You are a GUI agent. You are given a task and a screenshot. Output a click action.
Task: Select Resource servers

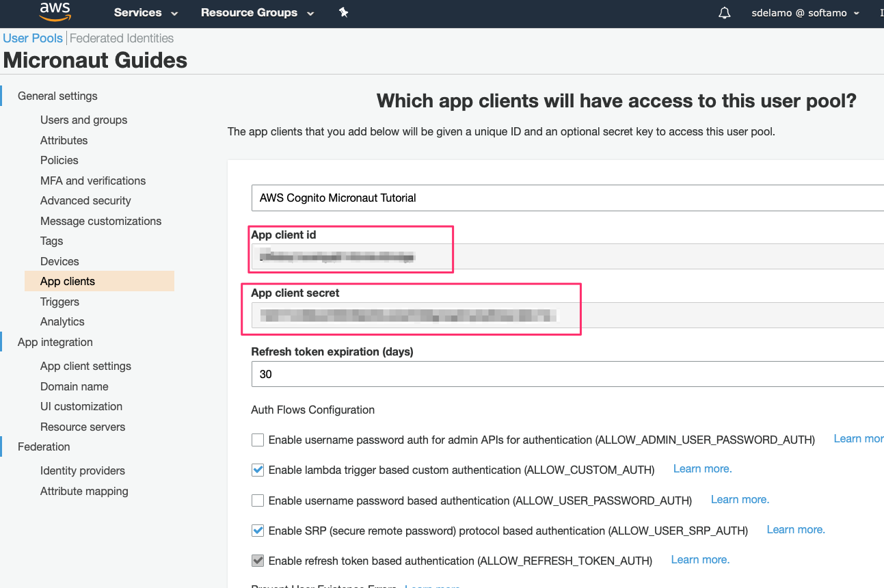coord(83,427)
